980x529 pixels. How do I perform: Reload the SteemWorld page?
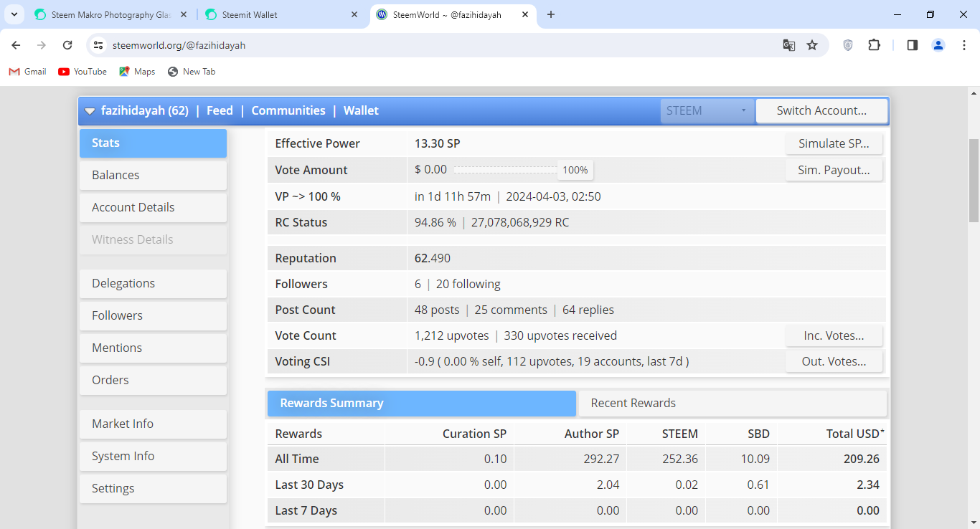click(x=67, y=45)
